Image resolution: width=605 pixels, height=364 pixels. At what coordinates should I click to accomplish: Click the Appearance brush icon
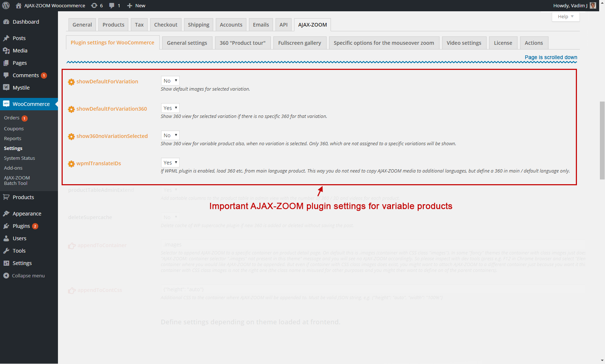click(6, 214)
